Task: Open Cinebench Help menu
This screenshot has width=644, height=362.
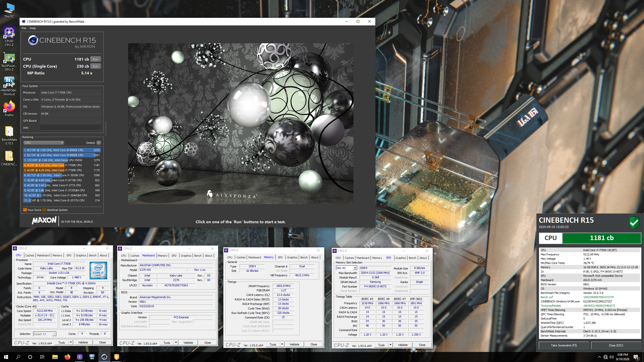Action: click(x=32, y=28)
